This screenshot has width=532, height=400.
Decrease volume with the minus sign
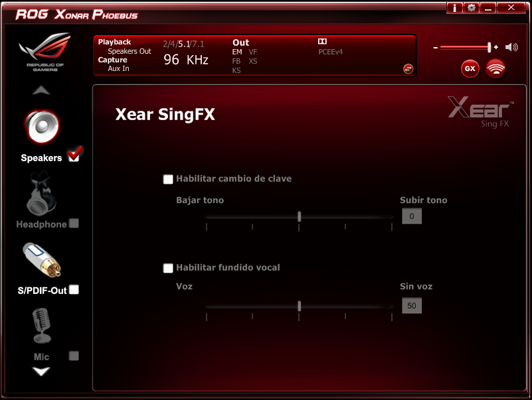click(435, 48)
